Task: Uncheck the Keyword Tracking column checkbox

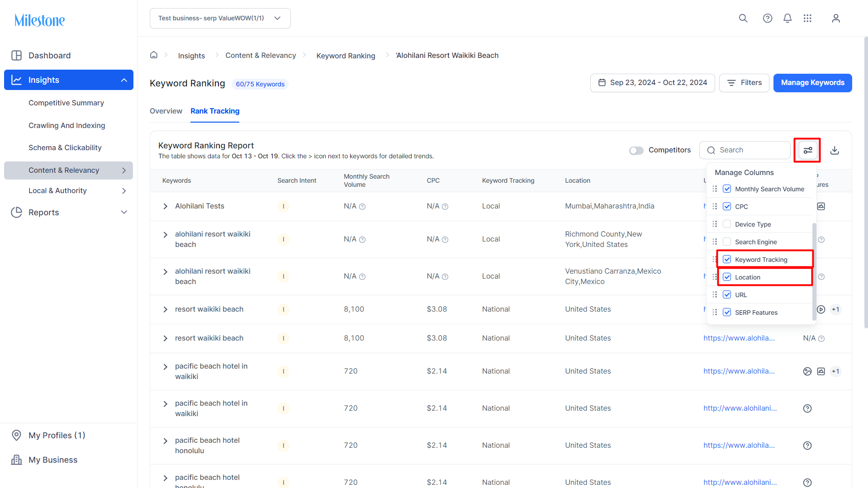Action: [727, 259]
